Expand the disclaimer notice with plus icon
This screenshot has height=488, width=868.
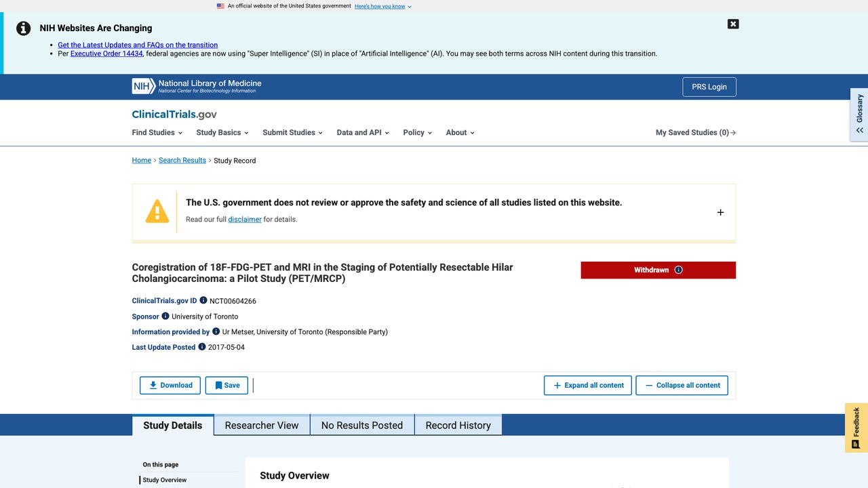coord(720,212)
